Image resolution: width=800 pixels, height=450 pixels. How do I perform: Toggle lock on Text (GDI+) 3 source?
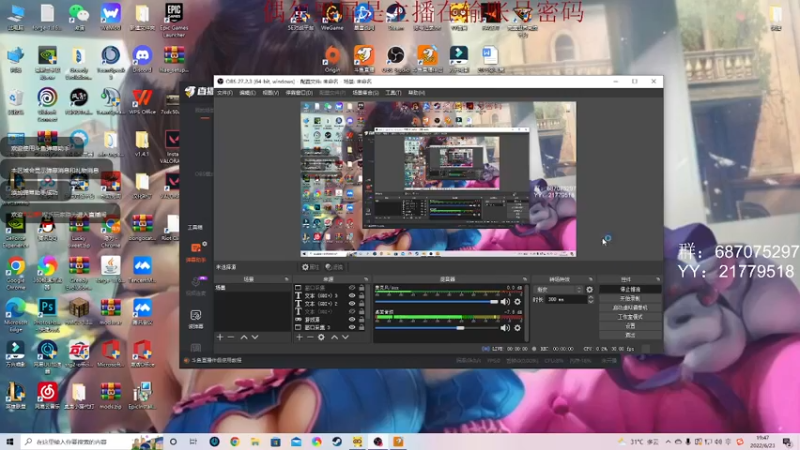pyautogui.click(x=361, y=295)
